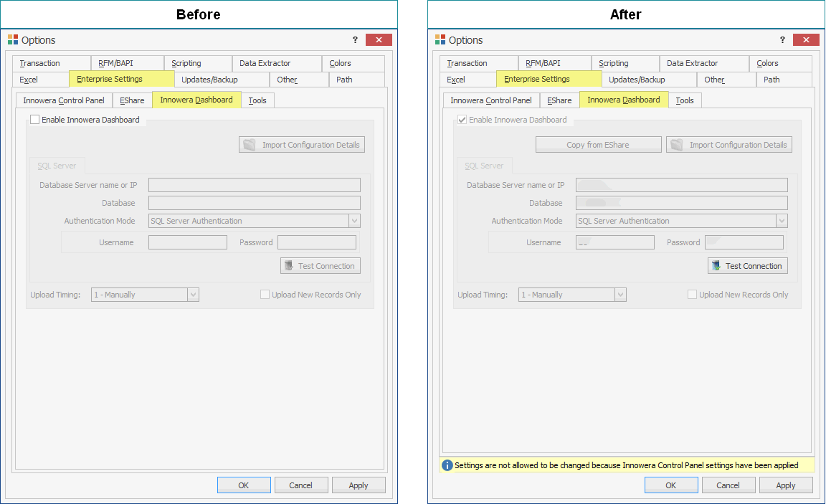Click the Test Connection icon in Before dialog
This screenshot has height=504, width=826.
pyautogui.click(x=288, y=265)
